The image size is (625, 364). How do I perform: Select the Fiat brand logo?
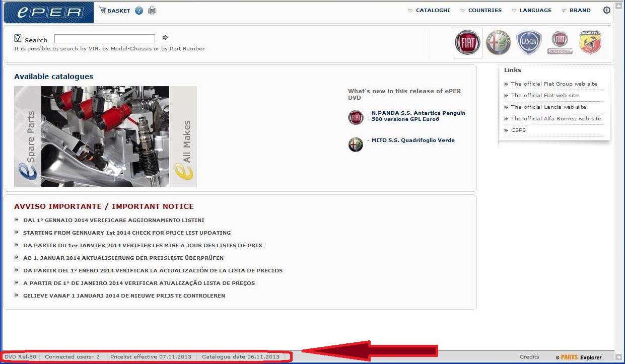point(467,43)
